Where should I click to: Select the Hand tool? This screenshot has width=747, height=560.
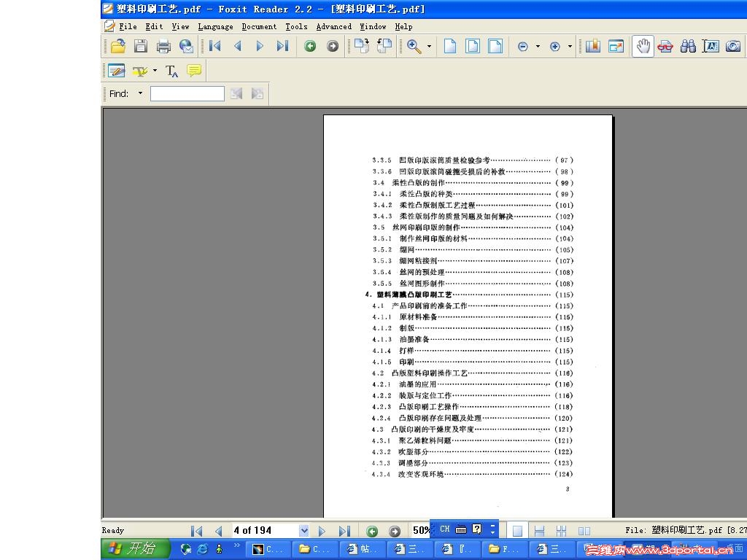pyautogui.click(x=643, y=46)
